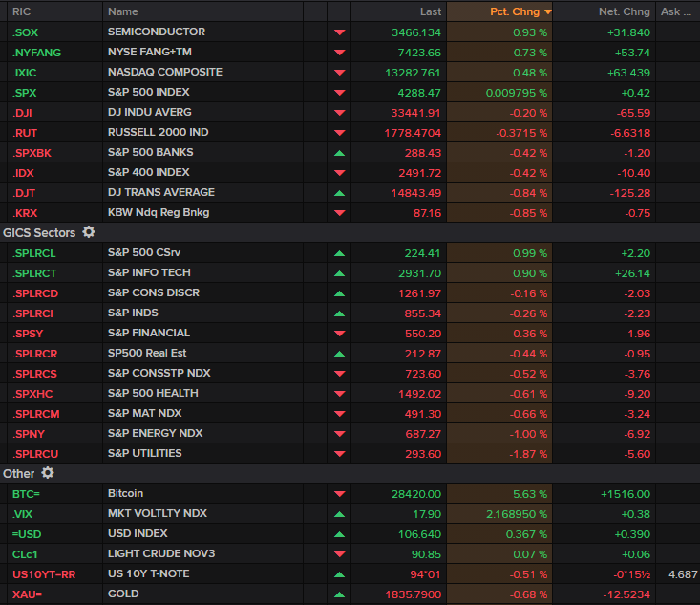Click the up arrow in the DJ TRANS AVERAGE row

(x=340, y=193)
